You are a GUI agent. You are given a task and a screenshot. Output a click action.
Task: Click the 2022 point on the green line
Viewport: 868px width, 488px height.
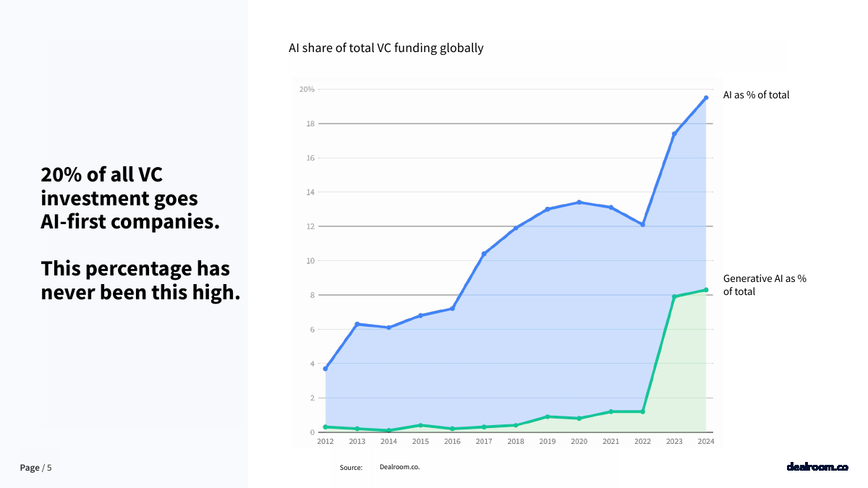coord(642,411)
